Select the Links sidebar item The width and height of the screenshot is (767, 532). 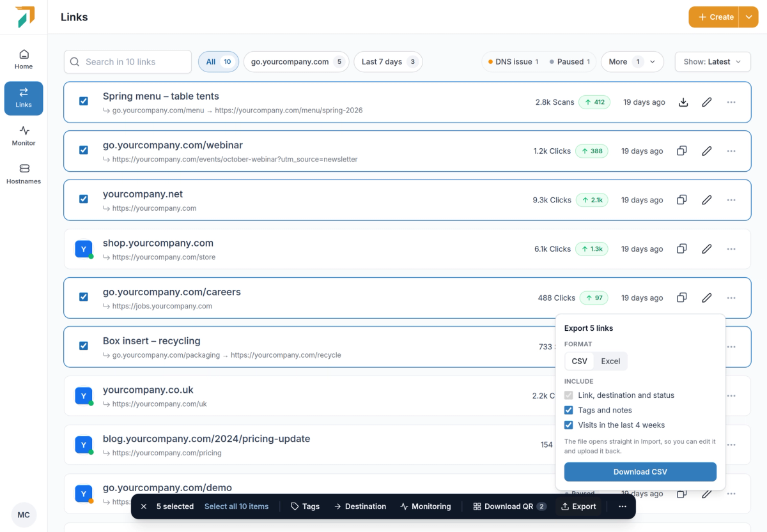(x=24, y=98)
